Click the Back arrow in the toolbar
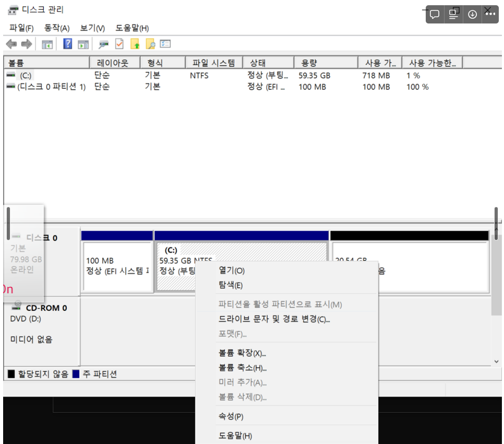This screenshot has width=504, height=444. pos(11,44)
